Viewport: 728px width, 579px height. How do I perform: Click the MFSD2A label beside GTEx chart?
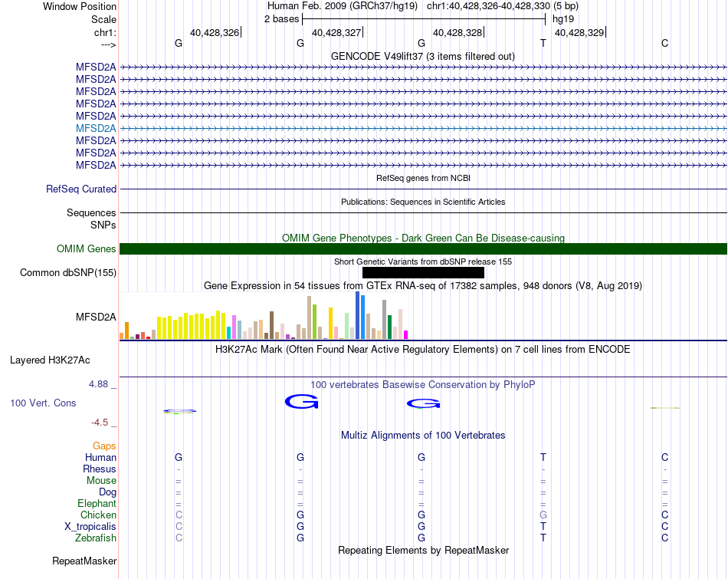(96, 317)
